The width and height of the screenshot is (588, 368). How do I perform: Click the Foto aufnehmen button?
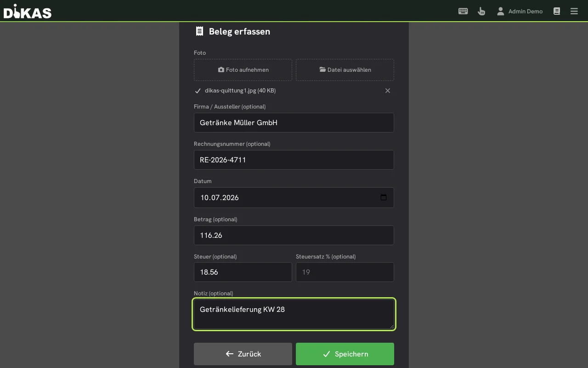click(243, 70)
